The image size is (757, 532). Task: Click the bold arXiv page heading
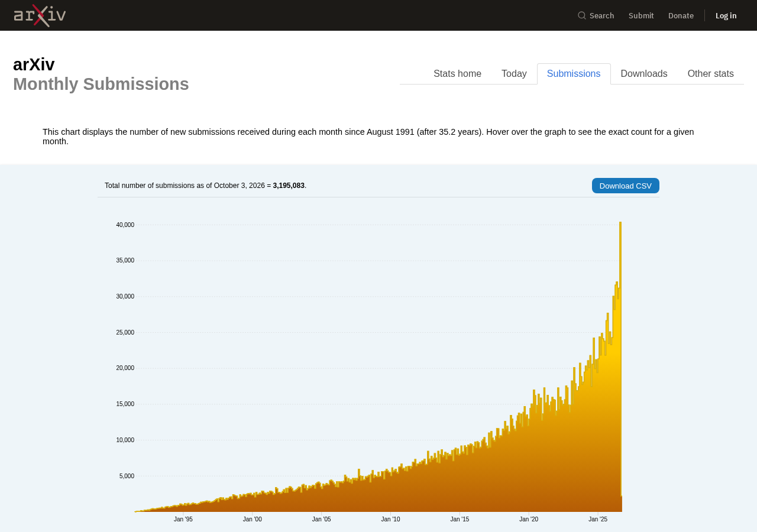click(x=34, y=64)
